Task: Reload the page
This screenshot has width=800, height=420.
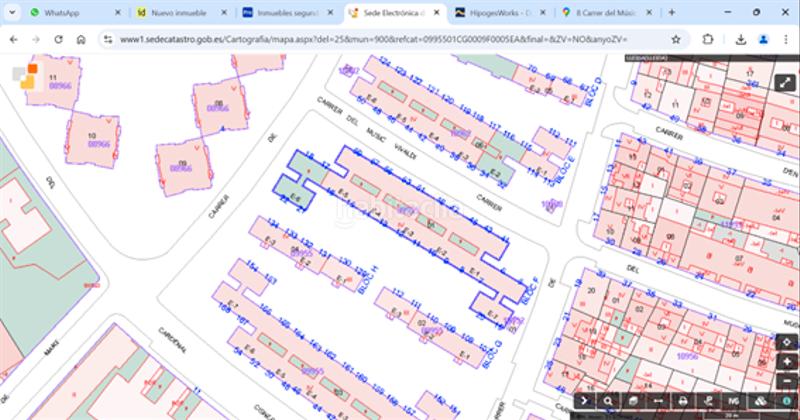Action: click(60, 39)
